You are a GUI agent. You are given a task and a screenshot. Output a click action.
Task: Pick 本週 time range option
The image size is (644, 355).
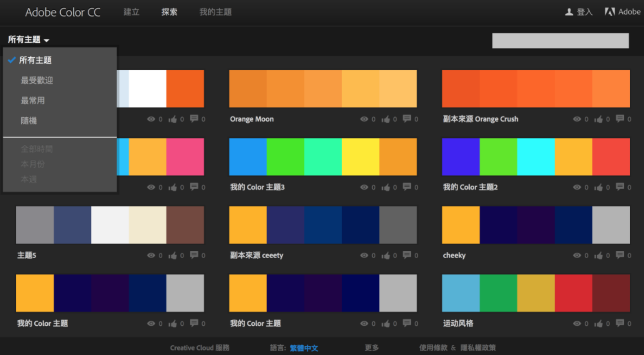click(29, 179)
